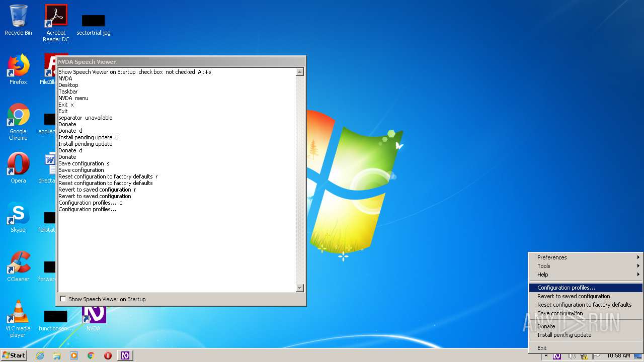The height and width of the screenshot is (362, 644).
Task: Click the Speech Viewer scroll down arrow
Action: [300, 288]
